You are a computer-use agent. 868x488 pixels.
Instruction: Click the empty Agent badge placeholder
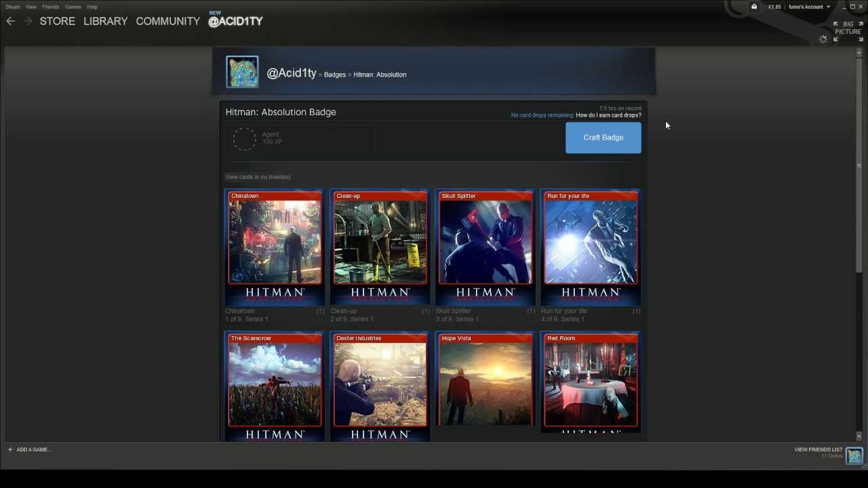coord(244,139)
